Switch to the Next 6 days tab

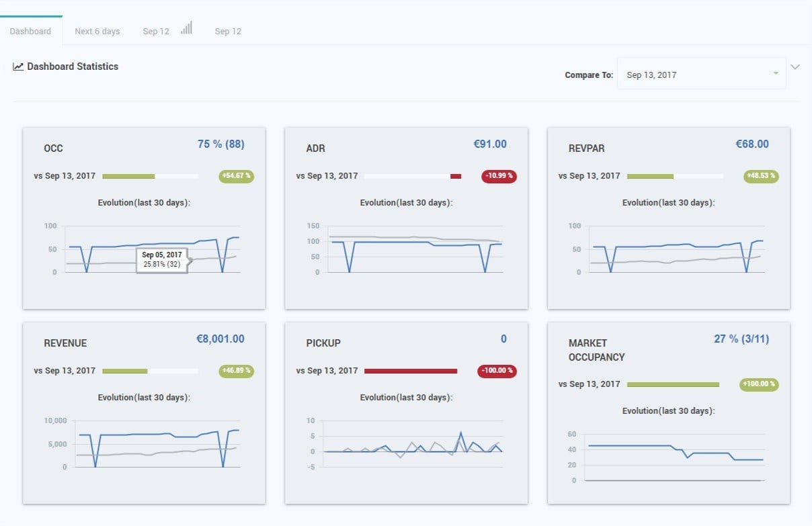click(x=97, y=31)
